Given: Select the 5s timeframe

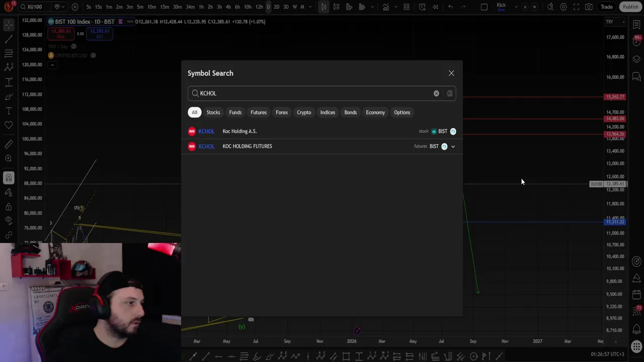Looking at the screenshot, I should [89, 7].
